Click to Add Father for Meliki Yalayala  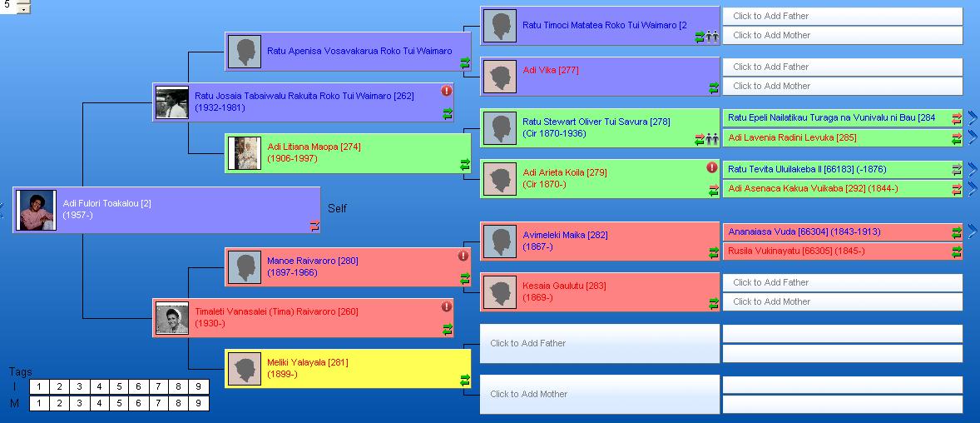click(x=599, y=343)
